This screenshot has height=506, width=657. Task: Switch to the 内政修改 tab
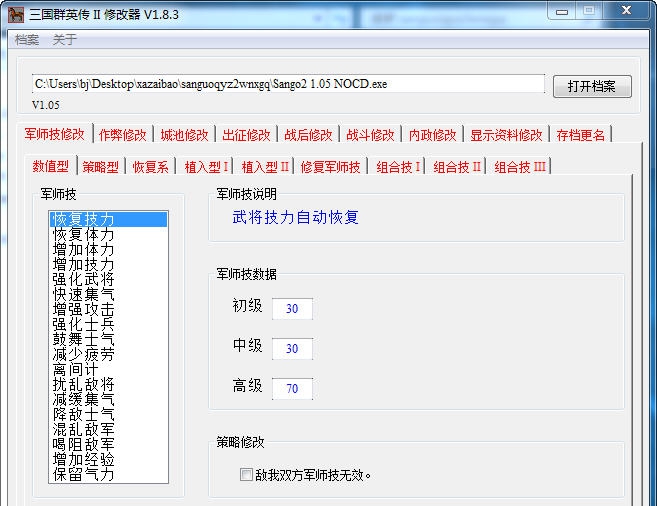432,135
